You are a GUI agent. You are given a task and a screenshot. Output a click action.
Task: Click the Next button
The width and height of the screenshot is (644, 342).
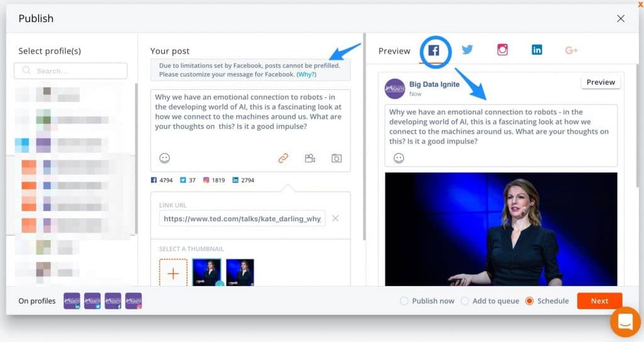599,301
